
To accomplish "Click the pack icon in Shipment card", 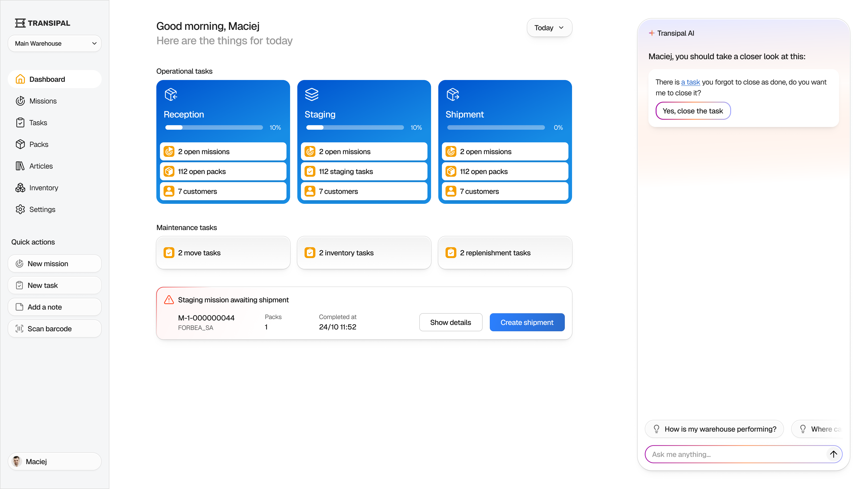I will coord(451,172).
